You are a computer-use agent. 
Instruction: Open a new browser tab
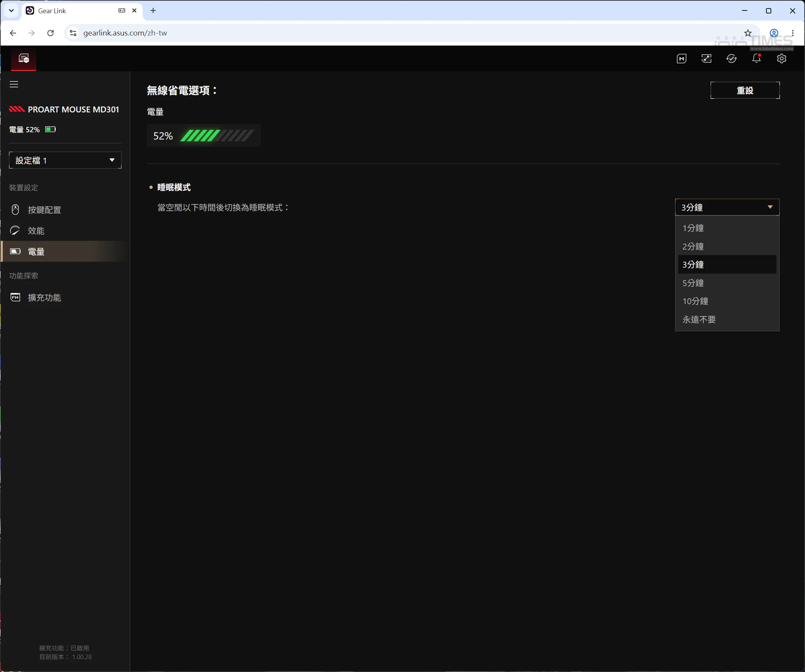click(x=153, y=11)
